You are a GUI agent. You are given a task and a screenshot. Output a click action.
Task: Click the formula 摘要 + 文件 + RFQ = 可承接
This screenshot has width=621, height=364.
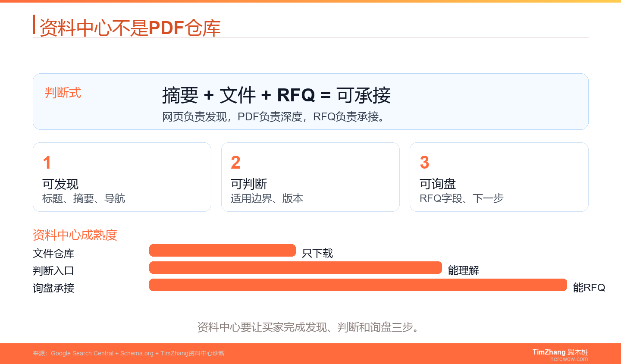pos(276,95)
